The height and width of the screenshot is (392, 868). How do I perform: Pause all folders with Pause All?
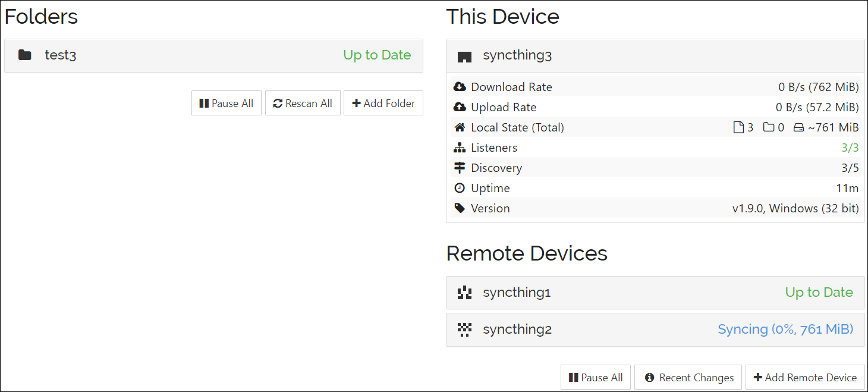226,103
